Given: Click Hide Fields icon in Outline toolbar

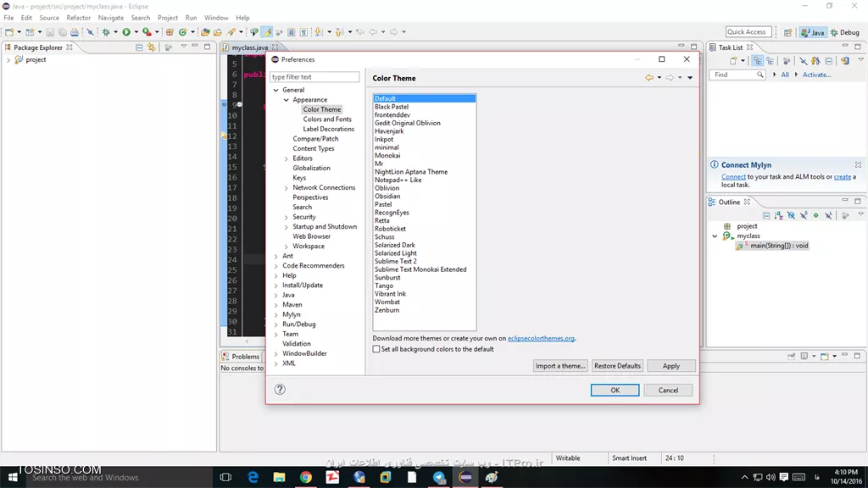Looking at the screenshot, I should 791,215.
